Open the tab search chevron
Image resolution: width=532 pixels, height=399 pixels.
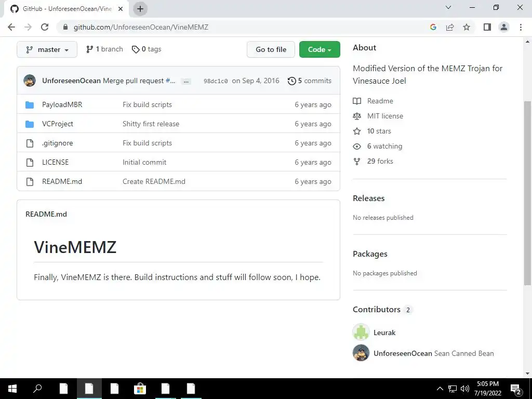point(448,7)
